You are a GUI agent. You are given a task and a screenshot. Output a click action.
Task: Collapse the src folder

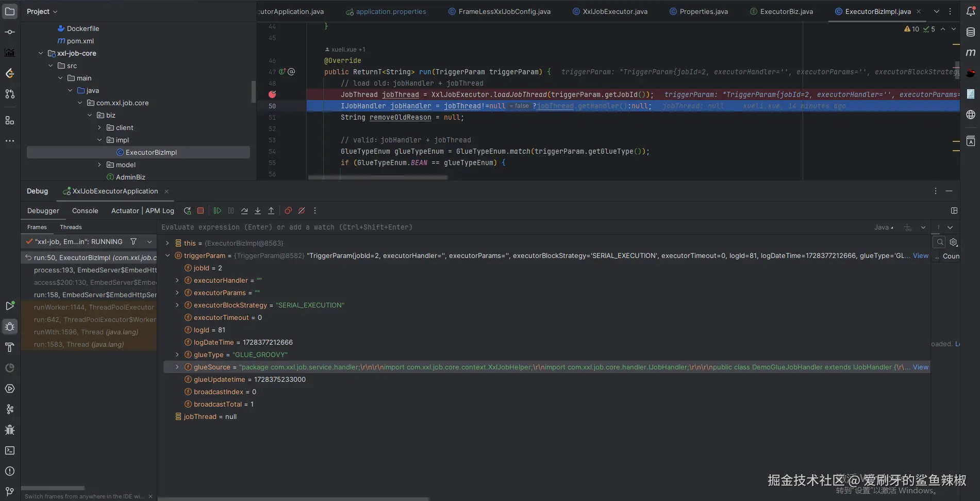tap(51, 66)
